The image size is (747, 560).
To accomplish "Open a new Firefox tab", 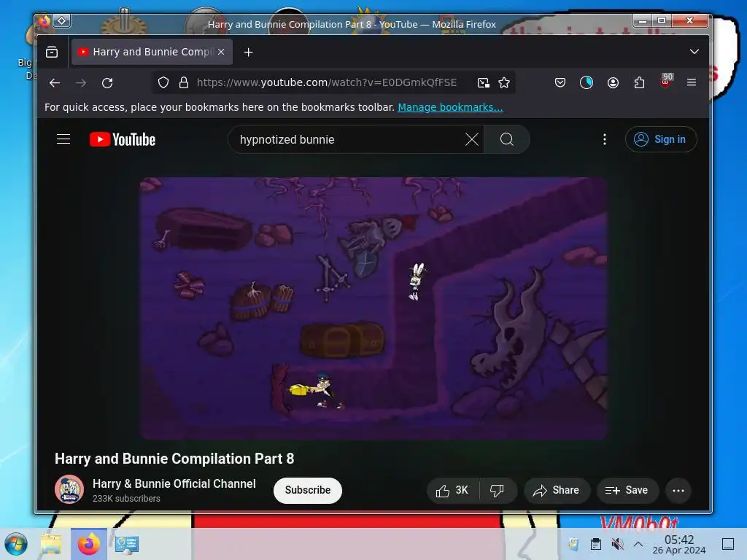I will click(x=248, y=52).
